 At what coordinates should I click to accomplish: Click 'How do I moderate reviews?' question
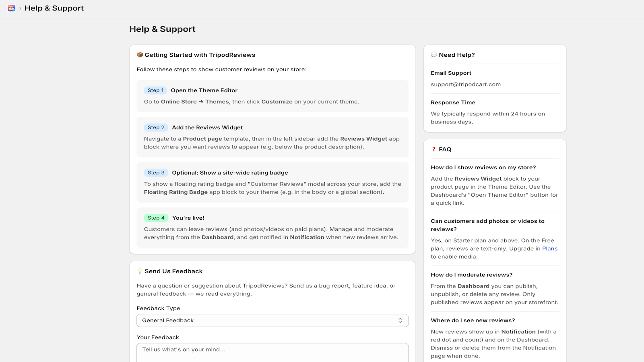pos(471,275)
